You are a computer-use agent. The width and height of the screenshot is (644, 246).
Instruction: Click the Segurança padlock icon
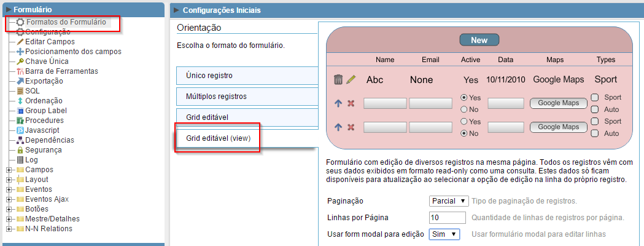pyautogui.click(x=20, y=150)
